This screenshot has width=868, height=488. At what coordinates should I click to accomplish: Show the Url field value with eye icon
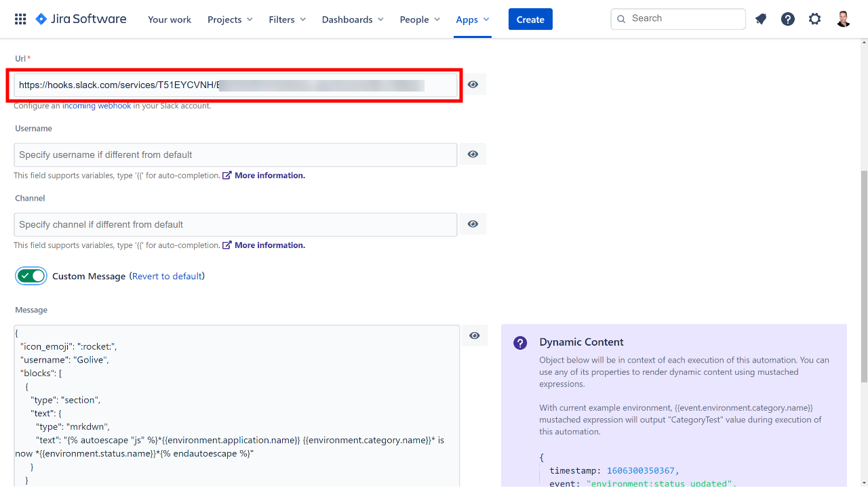click(473, 85)
